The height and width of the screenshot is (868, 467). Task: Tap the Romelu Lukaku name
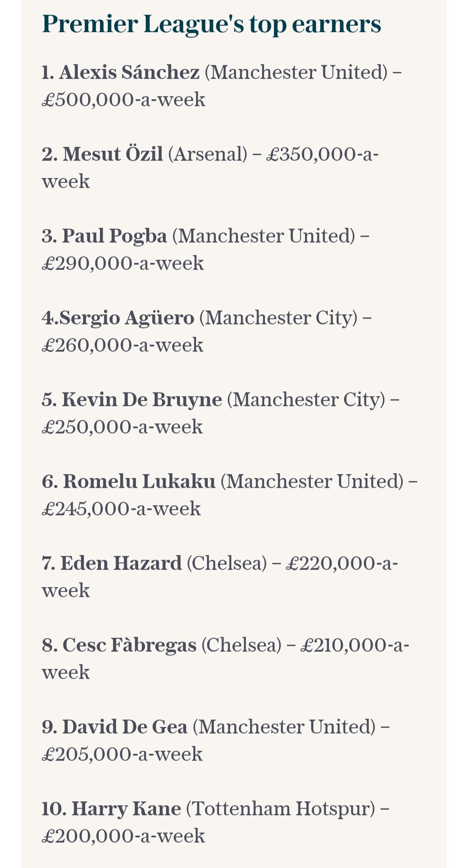pyautogui.click(x=139, y=481)
